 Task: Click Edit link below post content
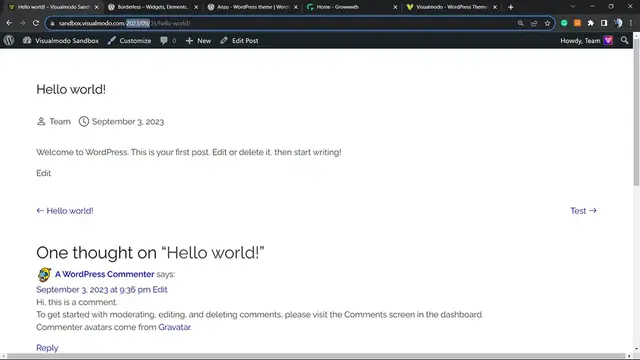click(x=44, y=173)
